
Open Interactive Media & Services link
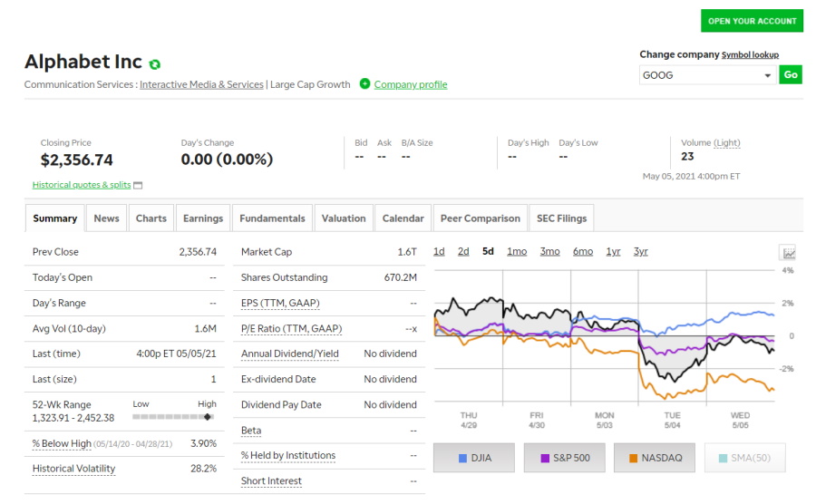click(201, 84)
